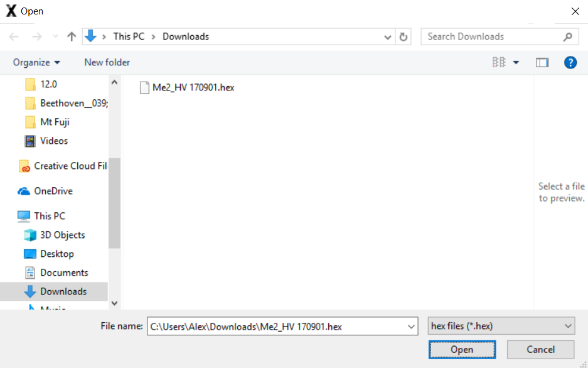Click the Forward navigation arrow
Viewport: 588px width, 368px height.
(x=37, y=36)
